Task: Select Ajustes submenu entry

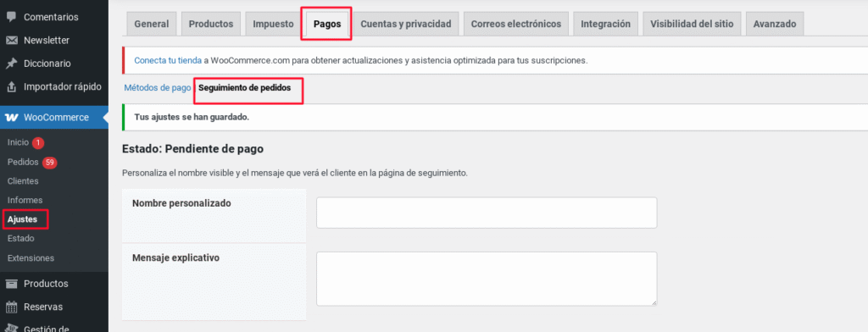Action: click(x=23, y=219)
